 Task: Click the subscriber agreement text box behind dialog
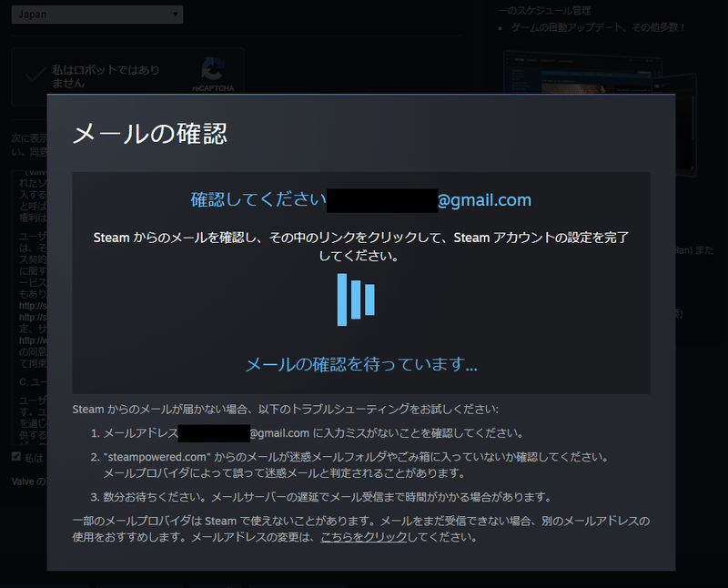click(29, 308)
